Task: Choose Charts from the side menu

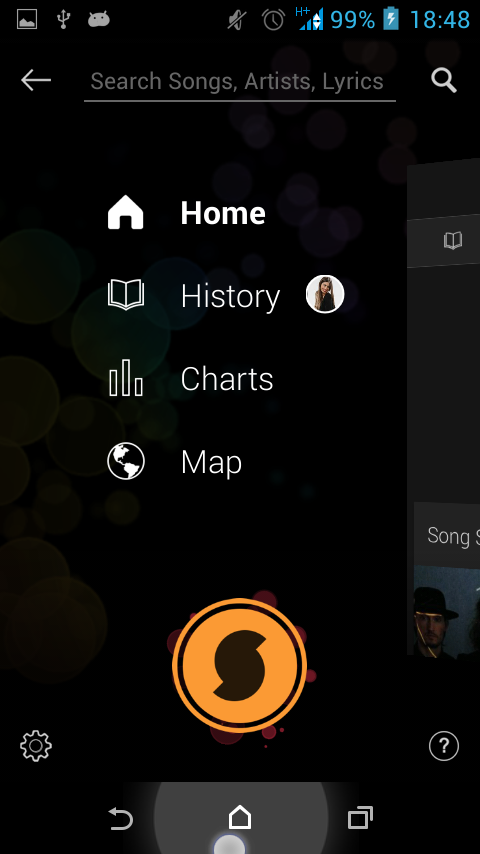Action: 227,379
